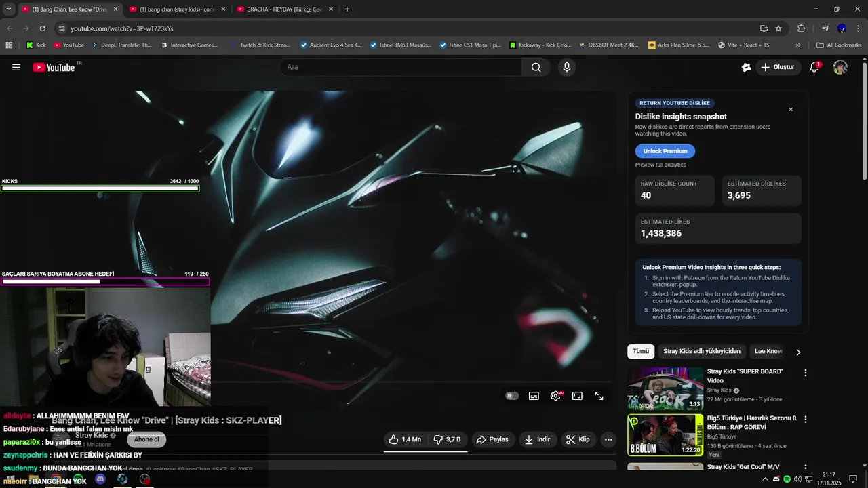The height and width of the screenshot is (488, 868).
Task: Open the Oluştur create menu
Action: pos(777,67)
